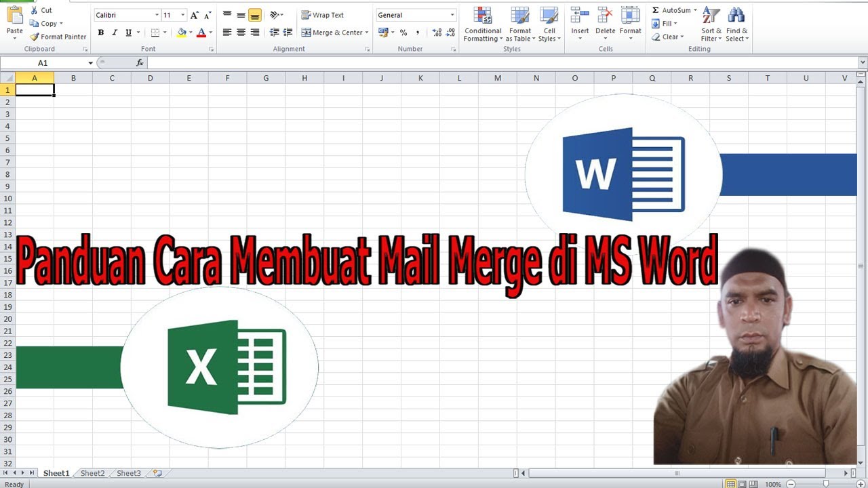868x488 pixels.
Task: Open Sort & Filter menu
Action: tap(711, 24)
